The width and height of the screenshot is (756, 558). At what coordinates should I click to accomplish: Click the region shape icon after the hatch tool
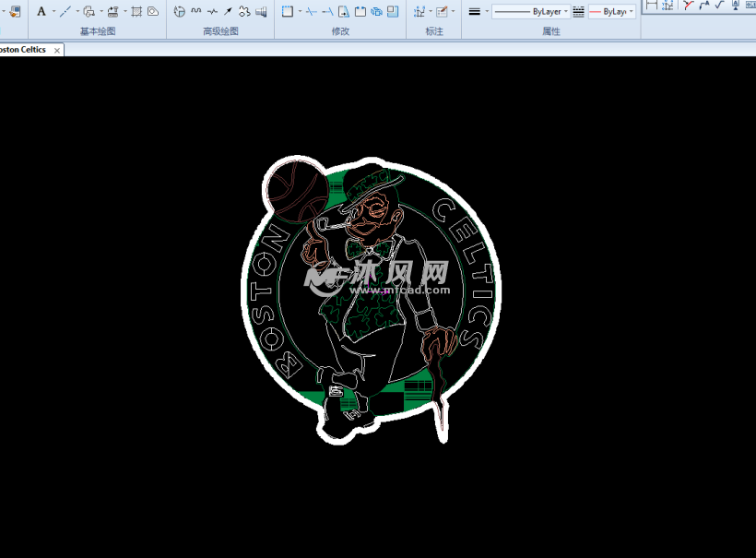pos(153,11)
